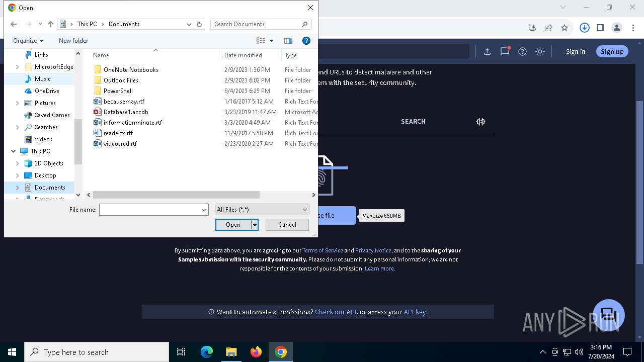This screenshot has width=644, height=362.
Task: Click the File name input field
Action: click(x=150, y=210)
